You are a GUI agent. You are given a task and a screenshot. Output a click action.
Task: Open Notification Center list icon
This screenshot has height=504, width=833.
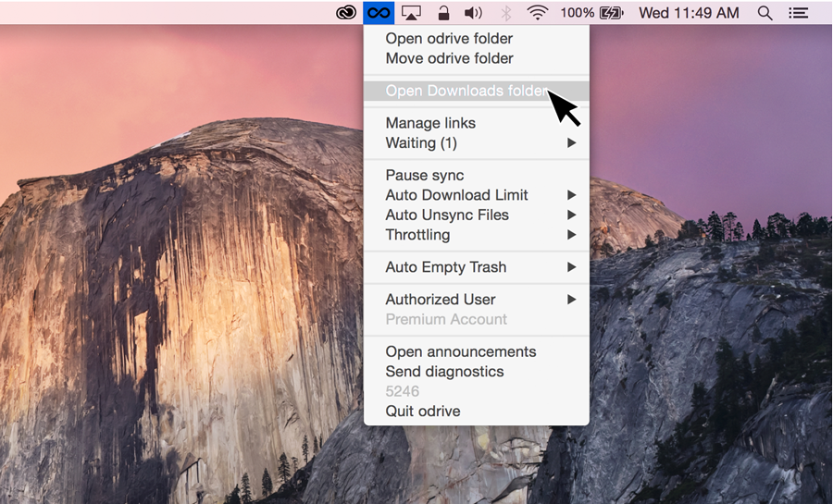pos(798,13)
